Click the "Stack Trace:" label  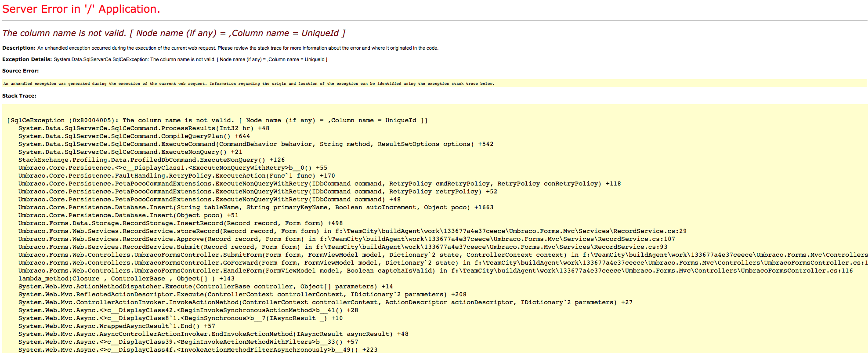click(x=19, y=96)
